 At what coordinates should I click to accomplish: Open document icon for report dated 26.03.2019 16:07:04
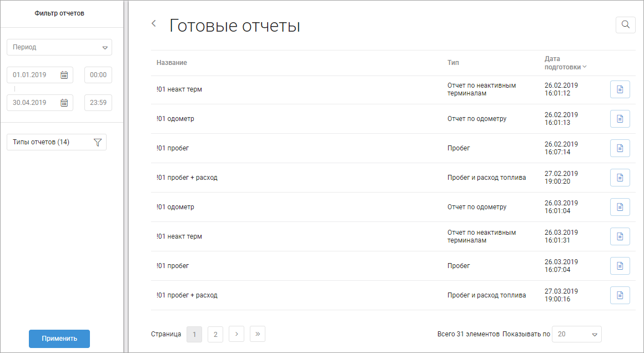(620, 266)
